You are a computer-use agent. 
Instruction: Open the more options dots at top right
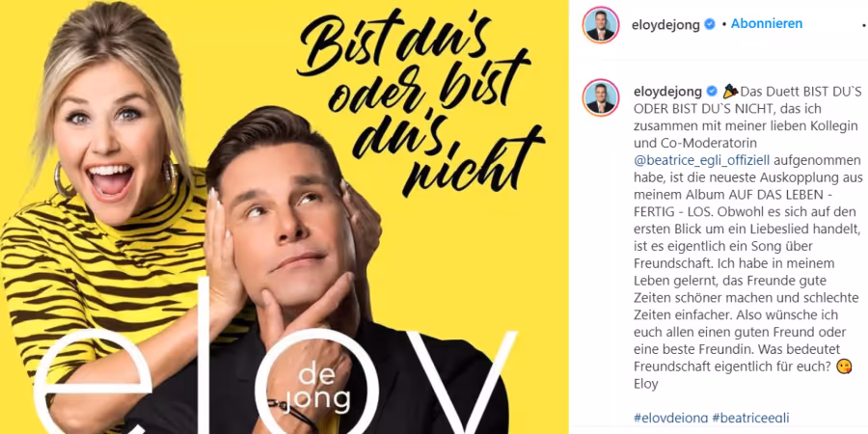pyautogui.click(x=863, y=25)
